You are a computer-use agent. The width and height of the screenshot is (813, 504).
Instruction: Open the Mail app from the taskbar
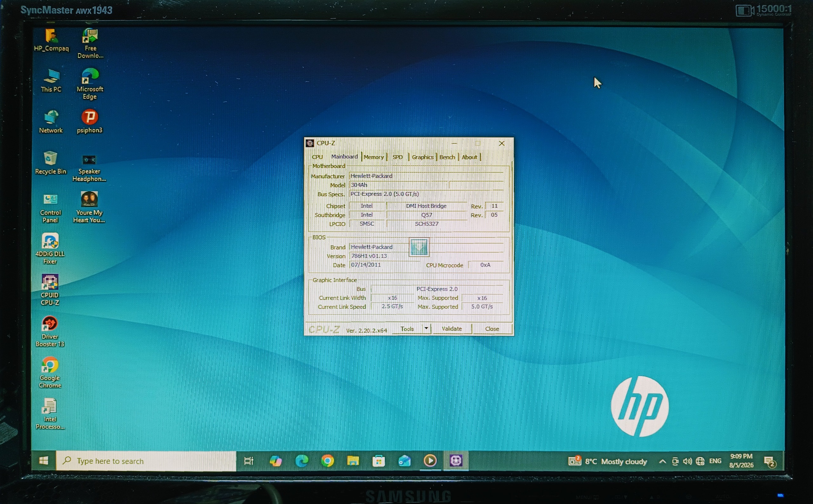coord(404,461)
